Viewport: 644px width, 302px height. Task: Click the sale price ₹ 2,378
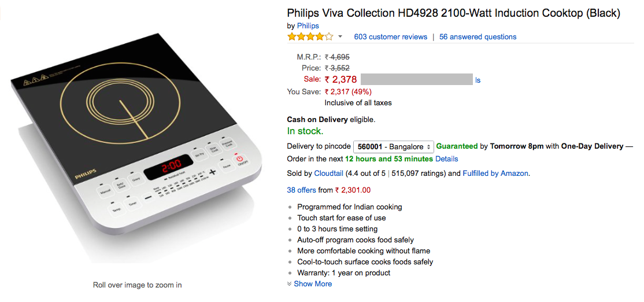[x=340, y=80]
